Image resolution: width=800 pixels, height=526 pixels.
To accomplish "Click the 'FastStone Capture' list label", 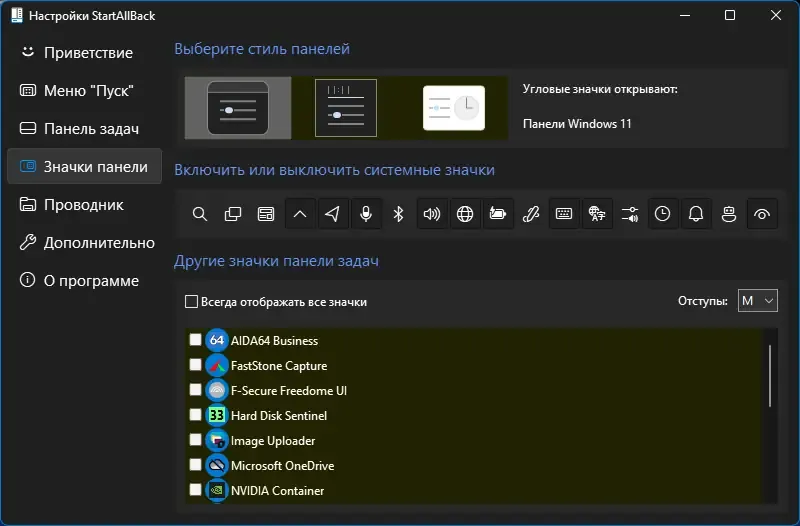I will [x=279, y=366].
